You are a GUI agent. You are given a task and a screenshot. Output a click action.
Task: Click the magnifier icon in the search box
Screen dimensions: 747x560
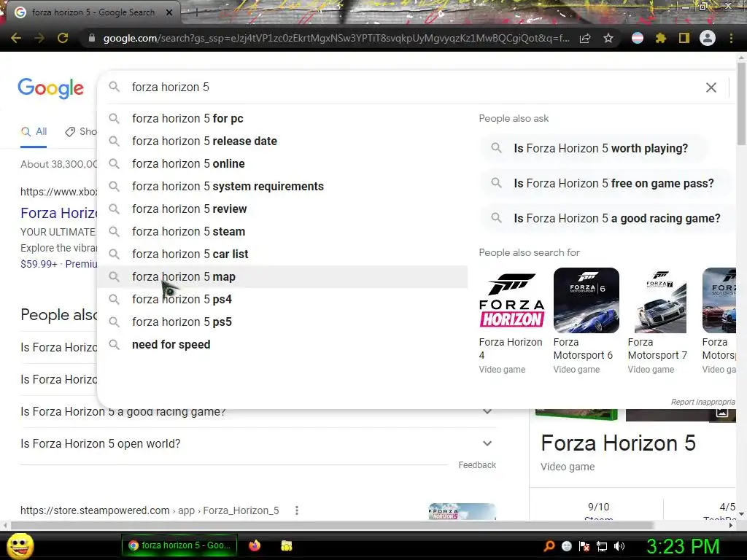114,87
